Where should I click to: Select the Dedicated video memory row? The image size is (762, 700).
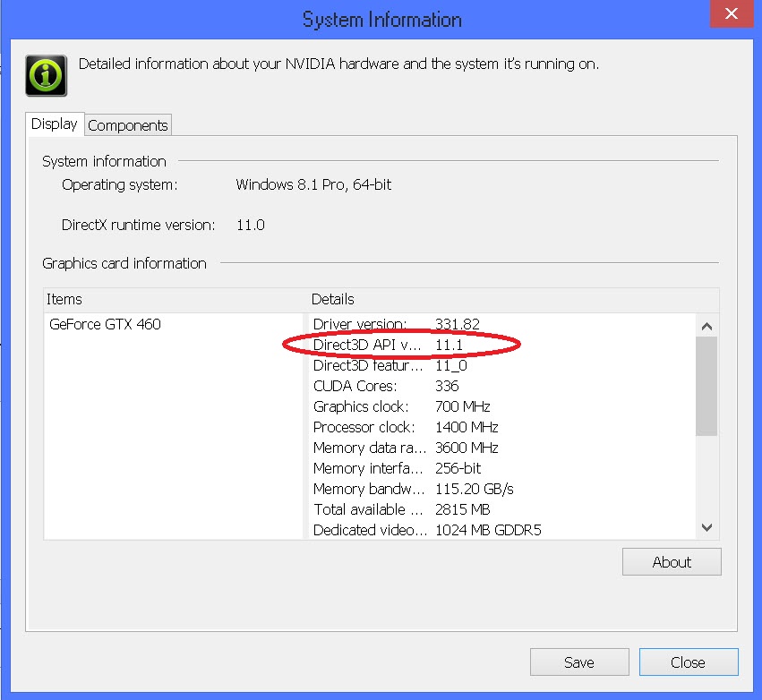click(x=502, y=530)
